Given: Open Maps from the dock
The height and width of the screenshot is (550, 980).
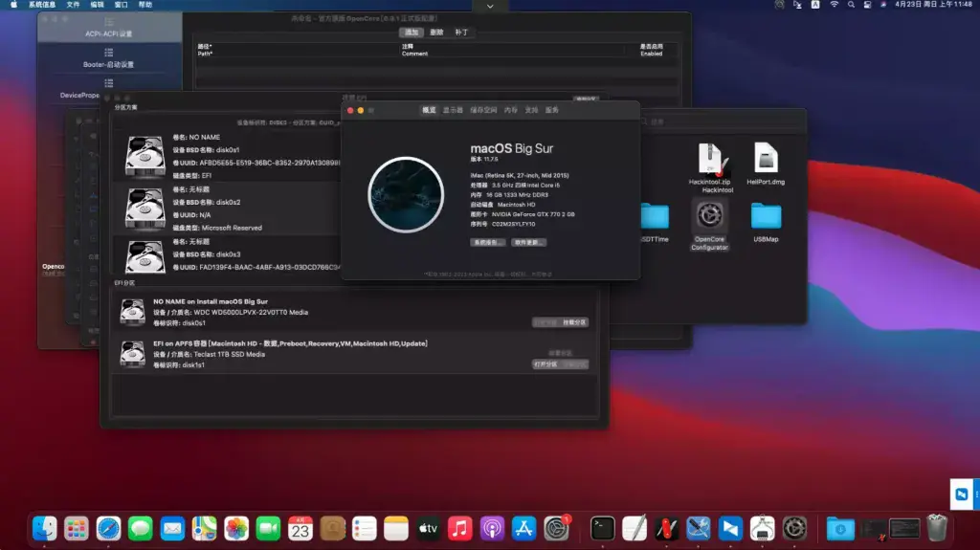Looking at the screenshot, I should coord(204,529).
